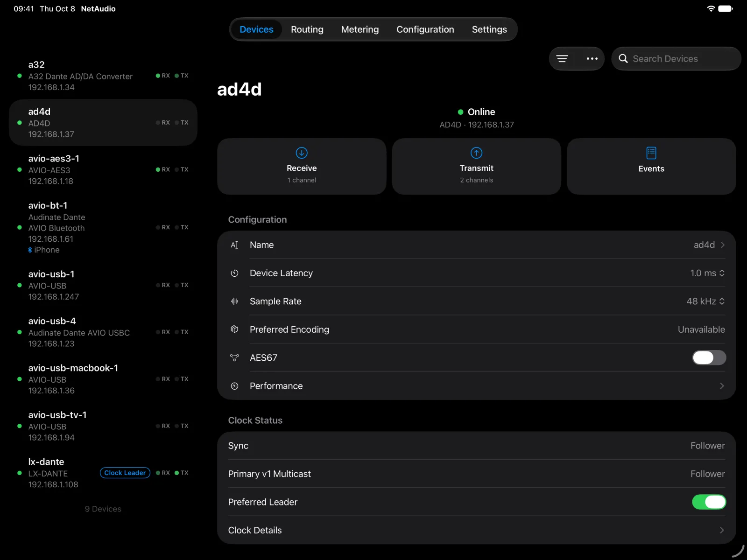Open the Receive channels card icon
The image size is (747, 560).
tap(302, 153)
